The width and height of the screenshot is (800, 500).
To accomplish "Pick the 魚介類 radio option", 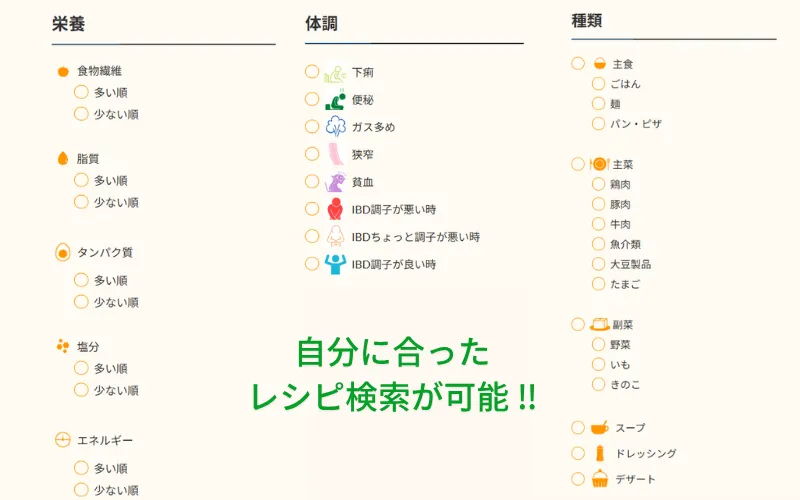I will coord(598,244).
